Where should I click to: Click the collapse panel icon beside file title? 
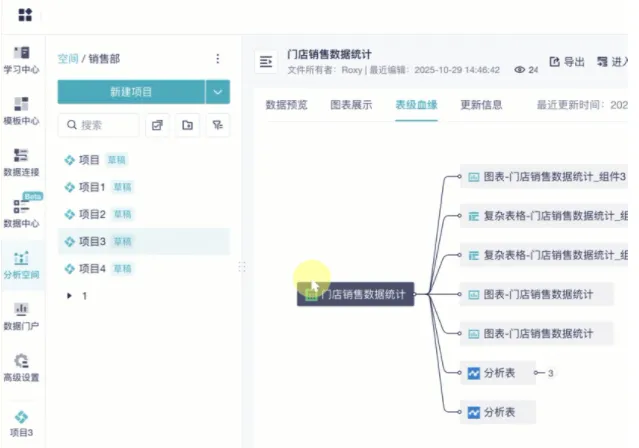[266, 62]
